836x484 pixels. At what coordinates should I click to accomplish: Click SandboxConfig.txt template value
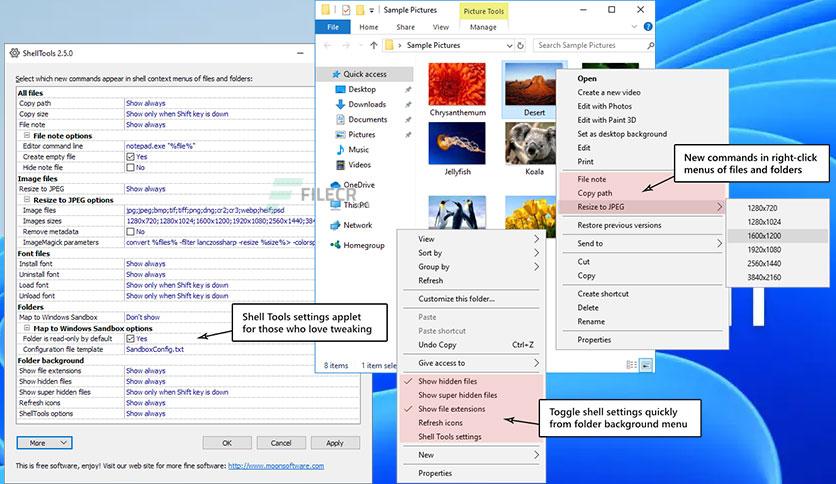point(155,349)
